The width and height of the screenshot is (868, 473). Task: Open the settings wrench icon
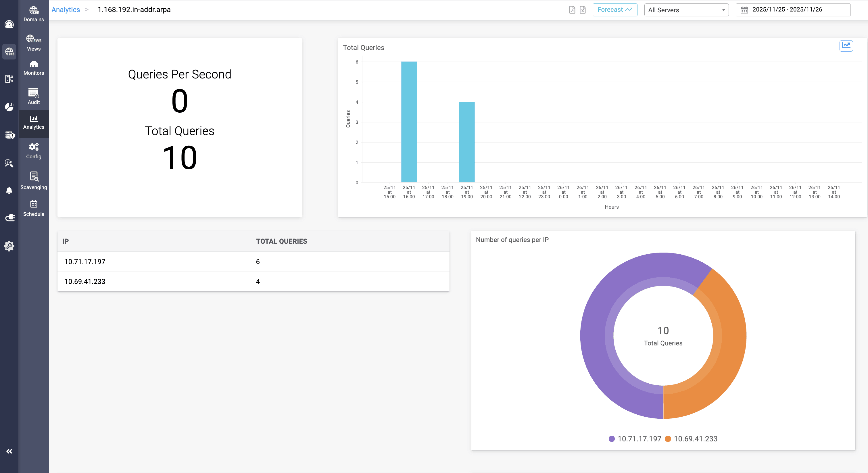tap(9, 246)
